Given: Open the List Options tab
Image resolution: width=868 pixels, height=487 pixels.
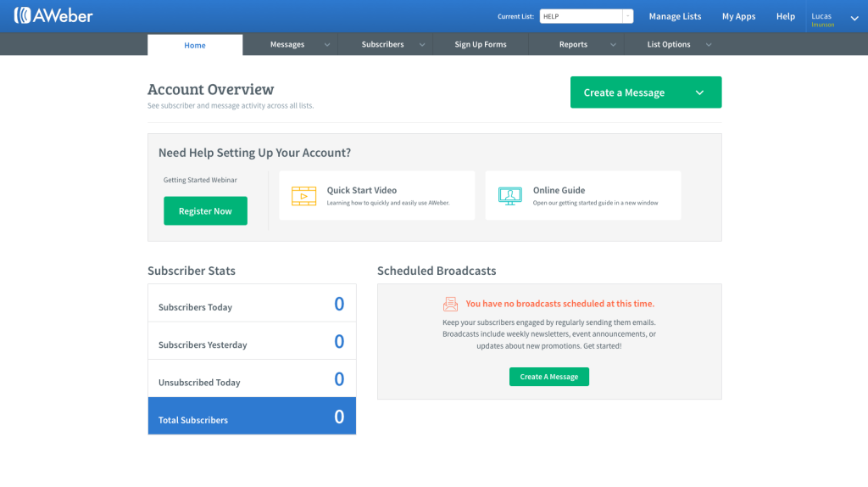Looking at the screenshot, I should (x=669, y=44).
